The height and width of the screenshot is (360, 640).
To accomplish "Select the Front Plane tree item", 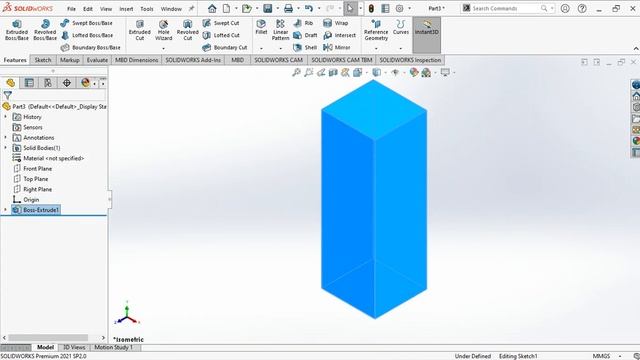I will point(33,169).
